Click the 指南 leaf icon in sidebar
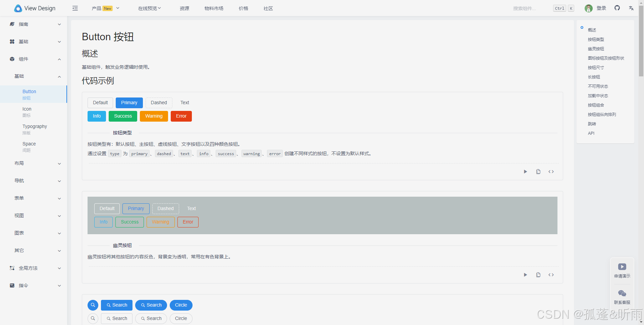Viewport: 644px width, 325px height. tap(12, 24)
